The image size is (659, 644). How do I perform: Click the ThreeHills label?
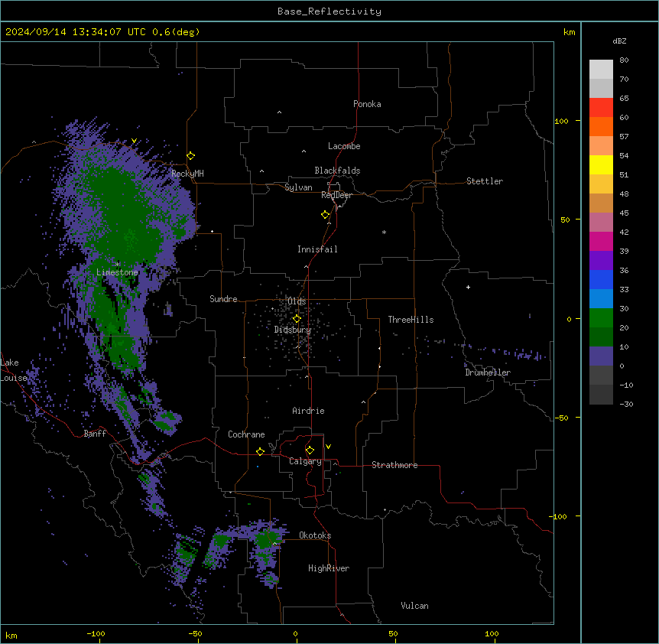411,320
